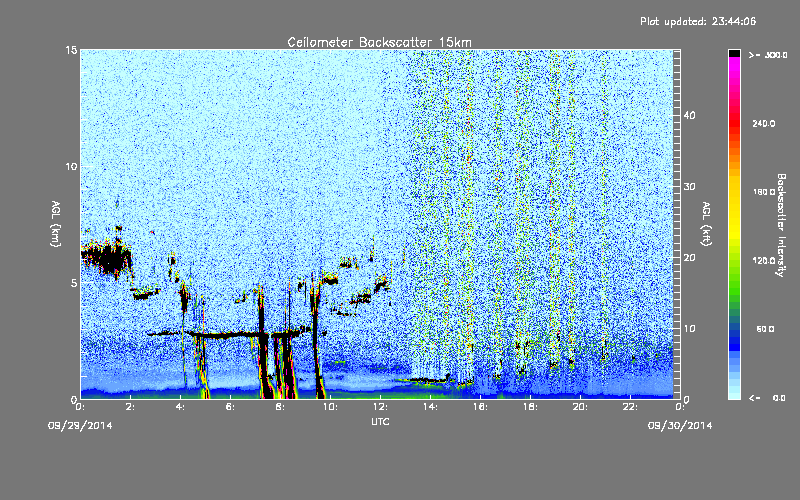
Task: Click the "20" kft tick on right axis
Action: click(689, 257)
